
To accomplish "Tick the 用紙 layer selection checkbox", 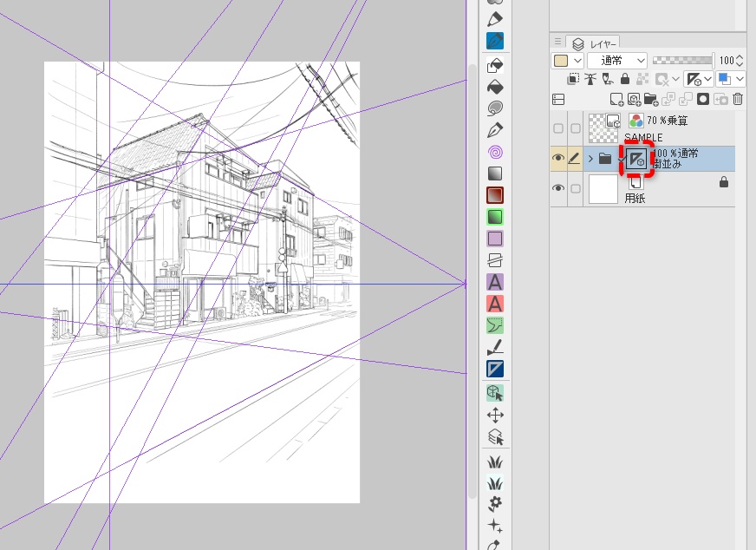I will (x=575, y=188).
